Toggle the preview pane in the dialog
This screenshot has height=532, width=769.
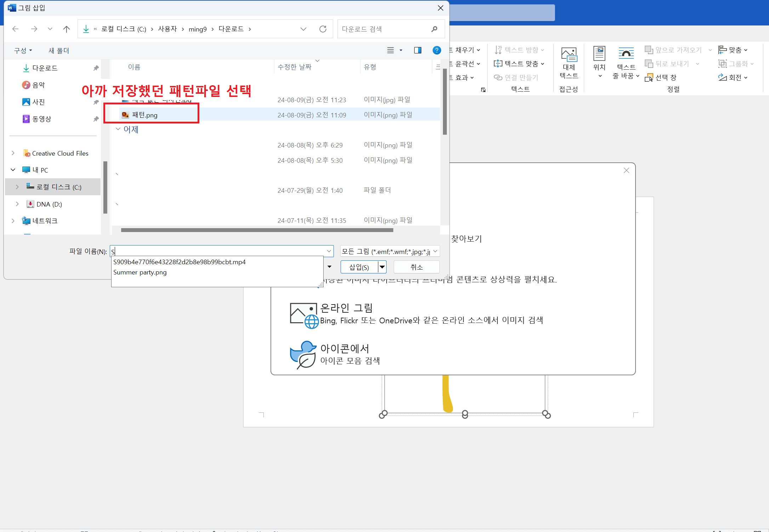click(417, 50)
